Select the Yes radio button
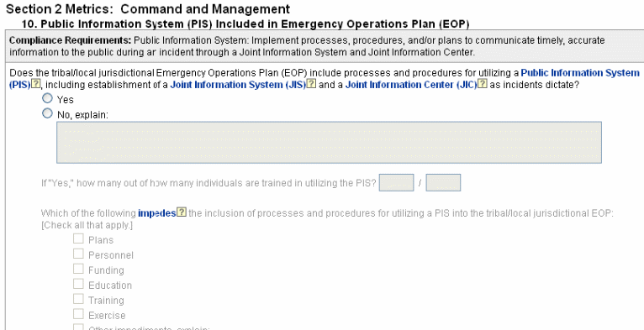Screen dimensions: 644x330 coord(48,98)
